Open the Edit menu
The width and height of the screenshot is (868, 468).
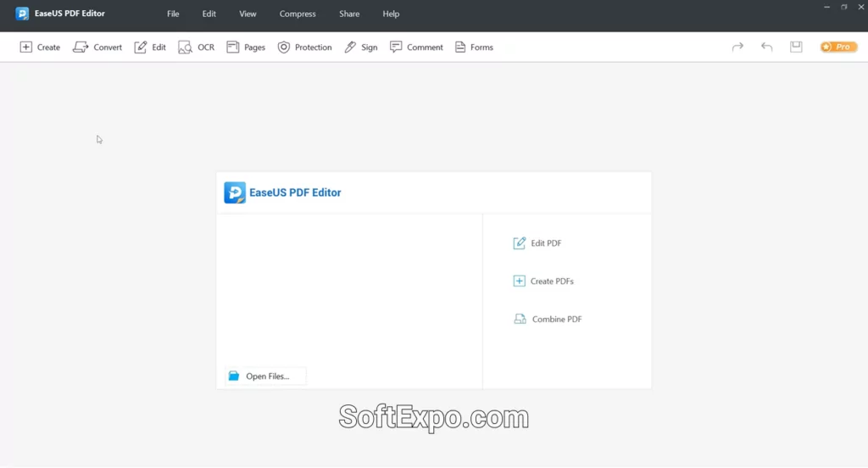point(209,14)
